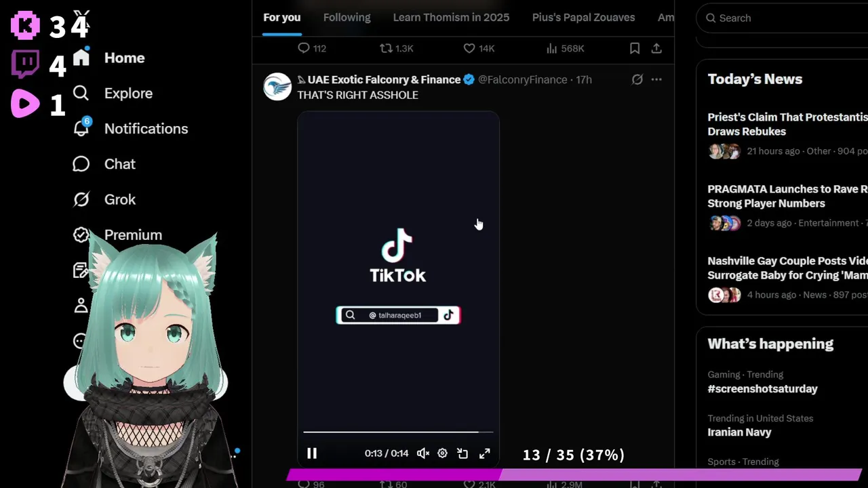Screen dimensions: 868x488
Task: Expand video to fullscreen
Action: pos(485,453)
